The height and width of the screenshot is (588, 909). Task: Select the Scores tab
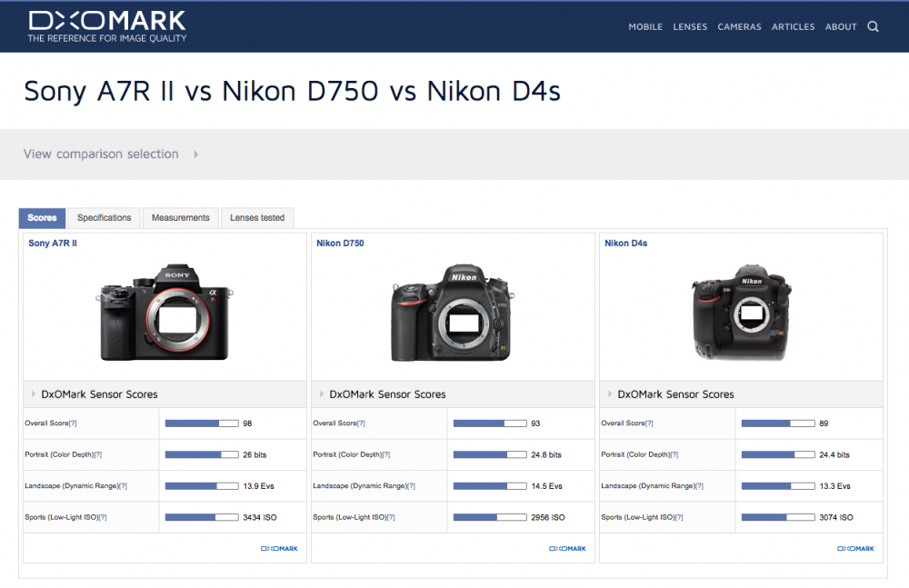coord(43,218)
